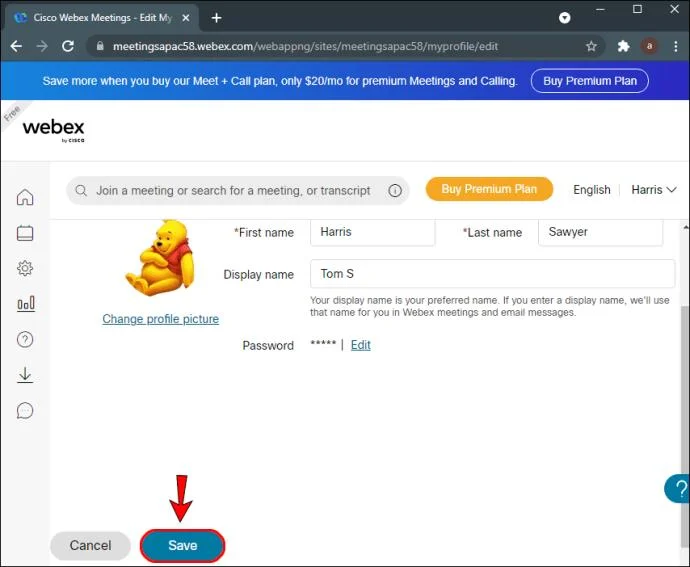Click Change profile picture link
Image resolution: width=690 pixels, height=567 pixels.
tap(161, 319)
